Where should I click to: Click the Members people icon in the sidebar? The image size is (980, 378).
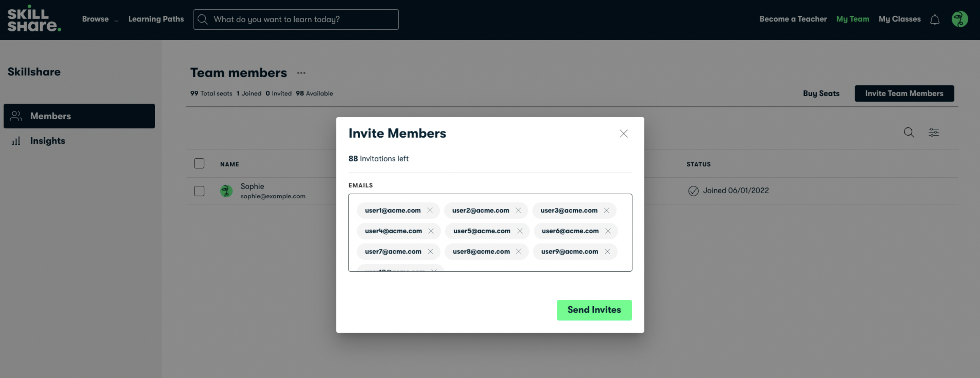point(16,116)
